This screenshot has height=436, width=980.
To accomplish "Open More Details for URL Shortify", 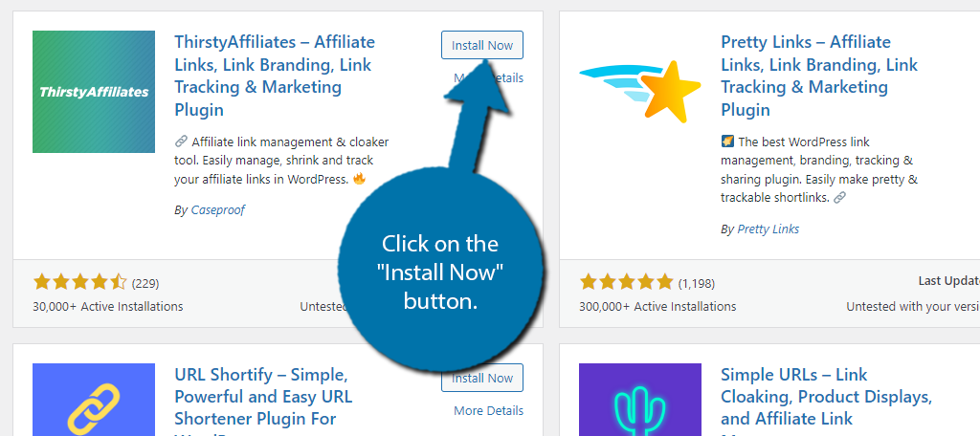I will coord(489,411).
